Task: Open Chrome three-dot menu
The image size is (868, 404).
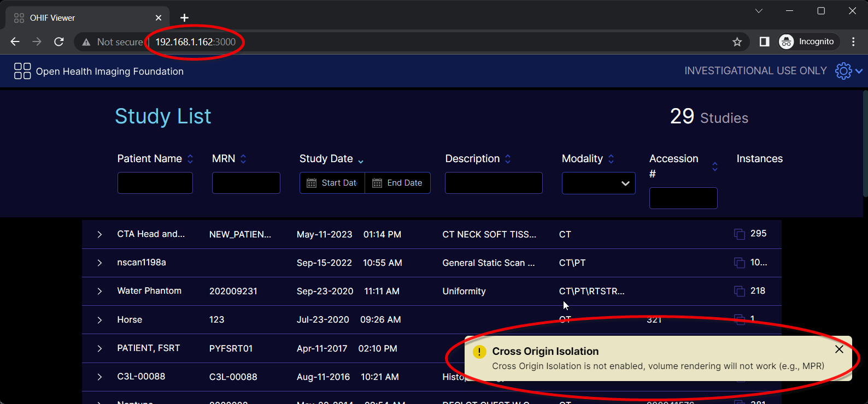Action: coord(853,42)
